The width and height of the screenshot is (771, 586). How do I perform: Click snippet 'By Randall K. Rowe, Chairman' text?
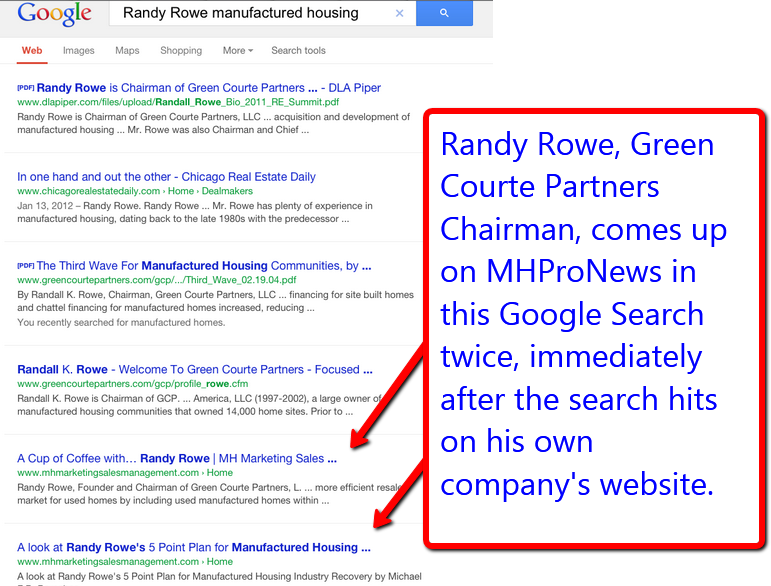(215, 301)
